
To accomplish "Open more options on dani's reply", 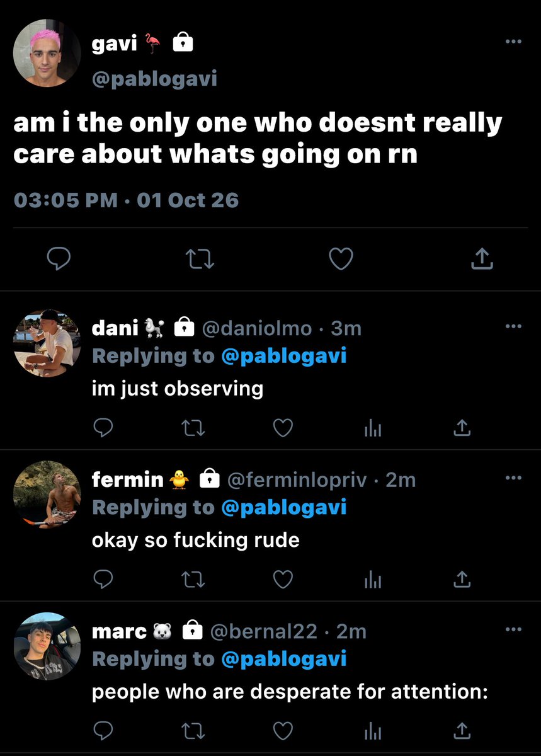I will [513, 326].
